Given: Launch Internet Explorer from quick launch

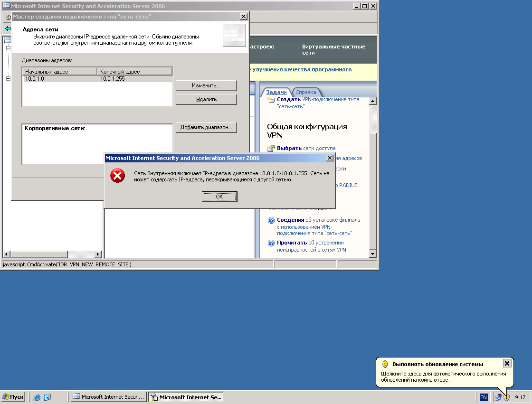Looking at the screenshot, I should click(37, 397).
